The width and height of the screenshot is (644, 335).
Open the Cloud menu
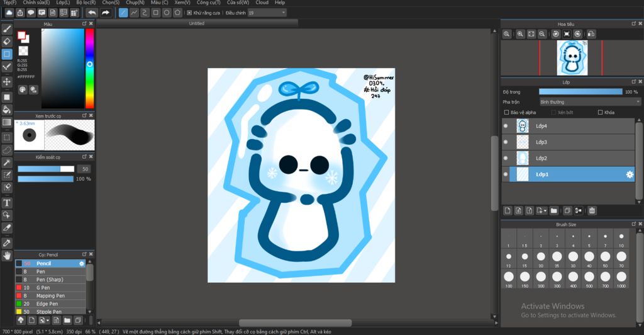(x=262, y=3)
